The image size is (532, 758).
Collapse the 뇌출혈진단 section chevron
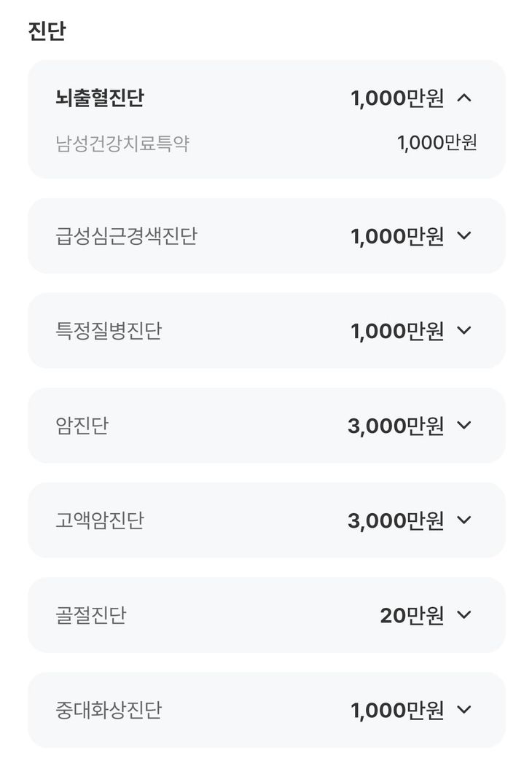click(464, 98)
